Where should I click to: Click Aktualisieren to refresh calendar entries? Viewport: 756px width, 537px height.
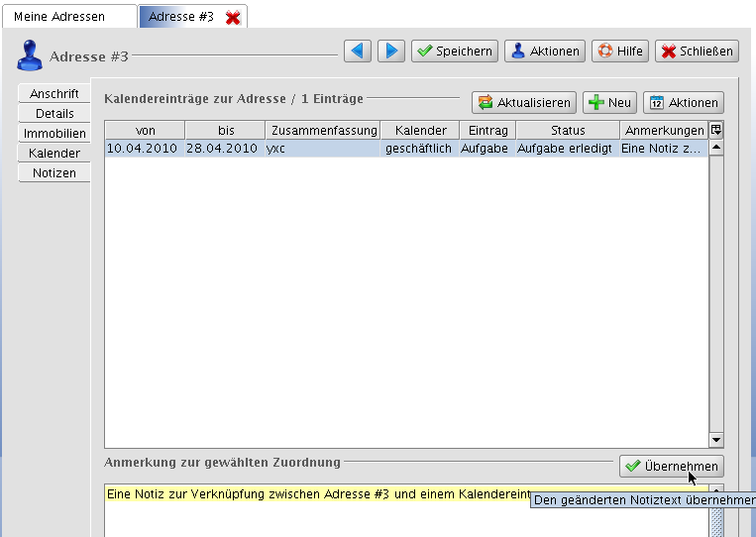pos(523,103)
